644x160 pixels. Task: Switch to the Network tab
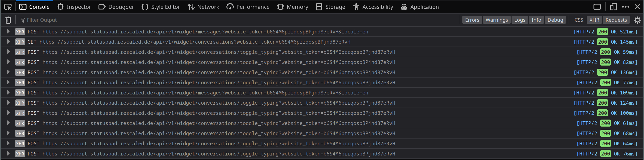click(203, 7)
